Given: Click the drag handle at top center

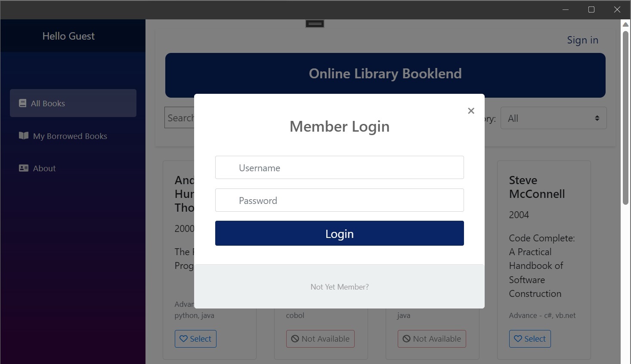Looking at the screenshot, I should 315,24.
